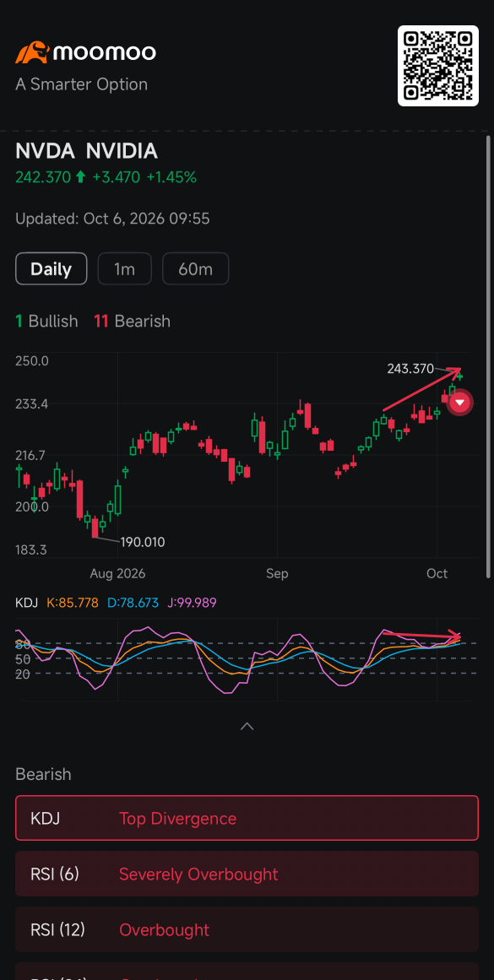
Task: Click the latest green candlestick near 243.370
Action: pos(460,376)
